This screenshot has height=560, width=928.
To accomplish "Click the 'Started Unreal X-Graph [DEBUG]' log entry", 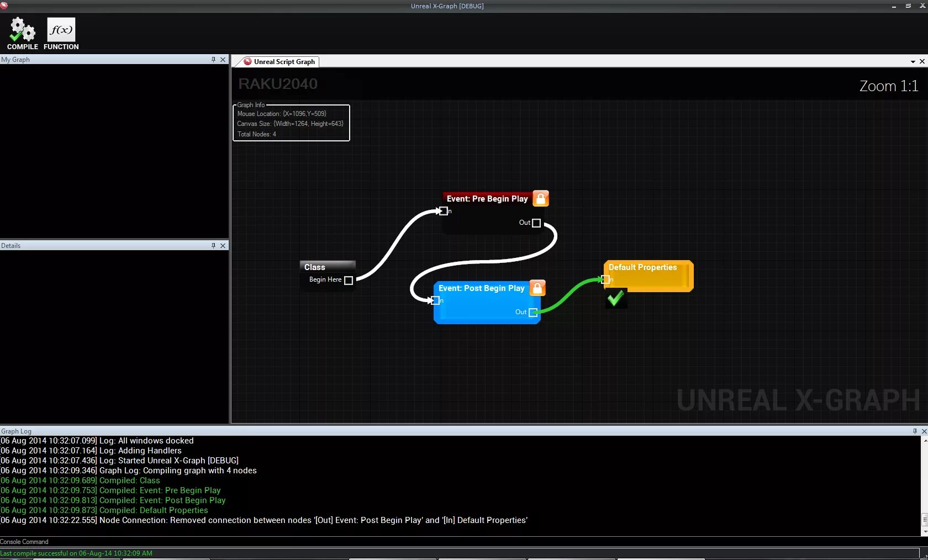I will (119, 461).
